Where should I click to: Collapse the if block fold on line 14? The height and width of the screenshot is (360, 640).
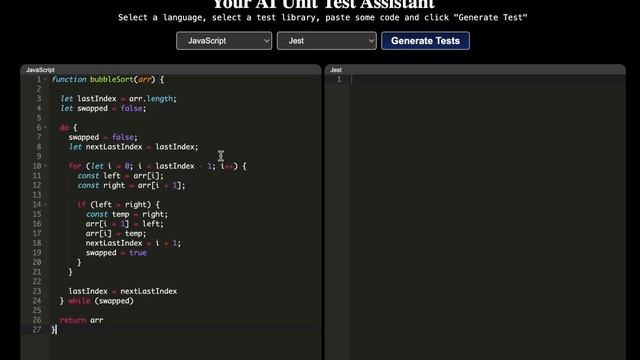tap(45, 204)
